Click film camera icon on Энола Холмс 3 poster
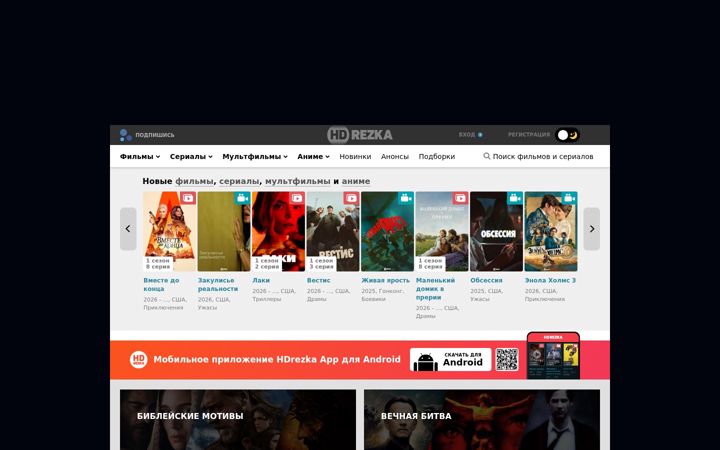The height and width of the screenshot is (450, 720). 569,198
